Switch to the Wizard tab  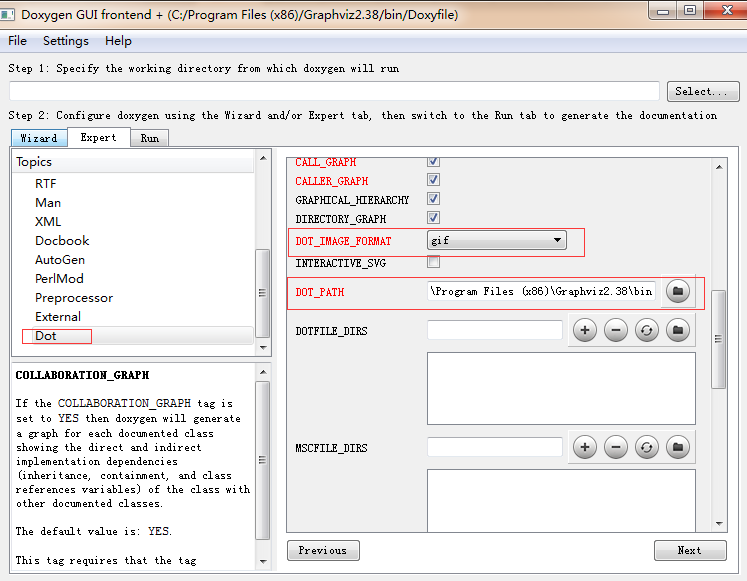click(39, 138)
